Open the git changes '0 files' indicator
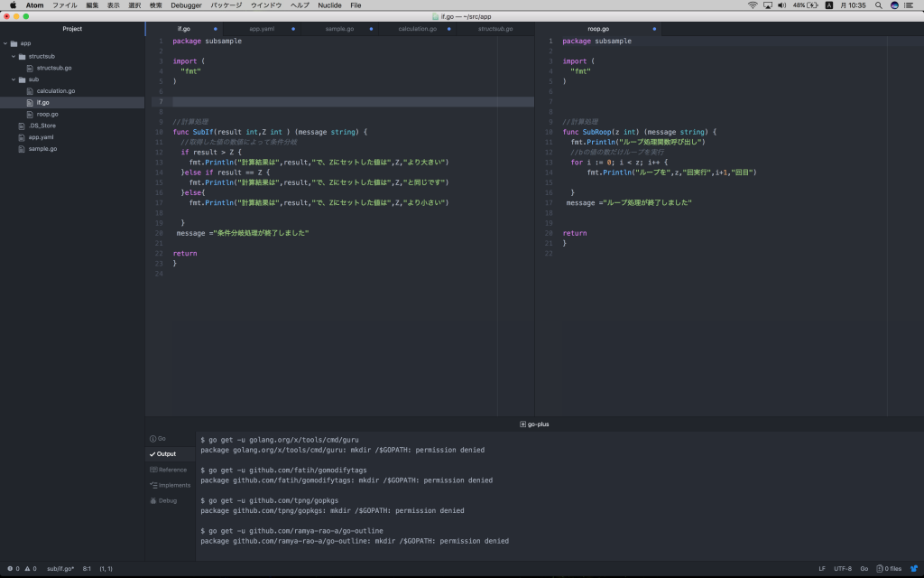The height and width of the screenshot is (578, 924). point(889,569)
